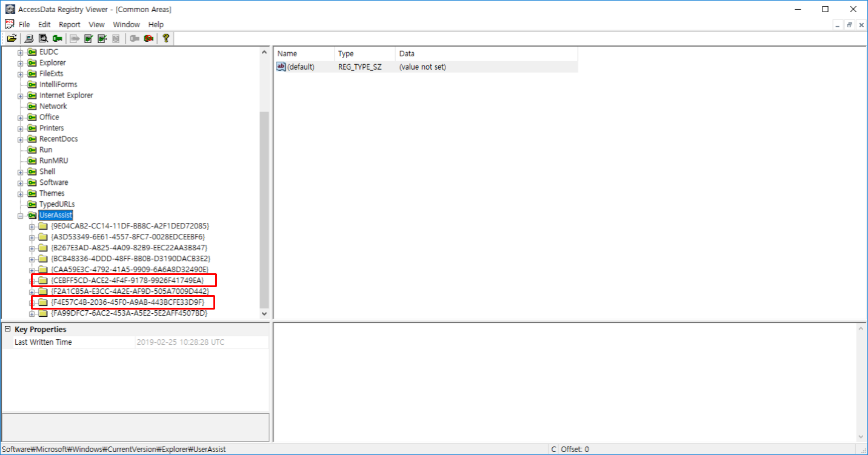Image resolution: width=868 pixels, height=455 pixels.
Task: Click the Add to Report checkmark icon
Action: point(88,38)
